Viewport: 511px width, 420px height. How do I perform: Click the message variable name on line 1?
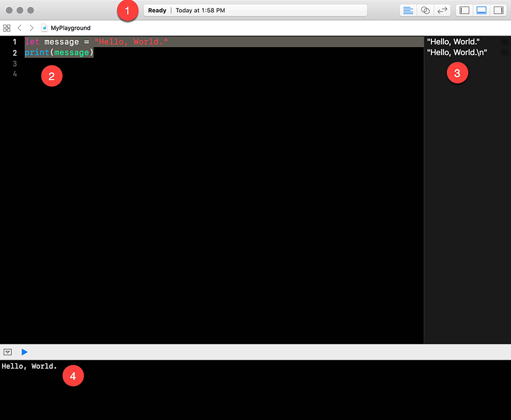pyautogui.click(x=61, y=42)
